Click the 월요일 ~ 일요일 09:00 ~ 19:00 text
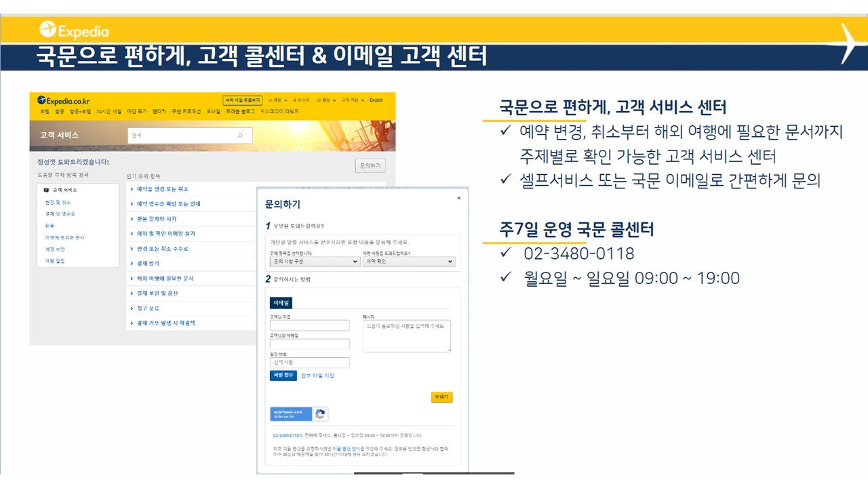This screenshot has width=868, height=488. pos(631,278)
